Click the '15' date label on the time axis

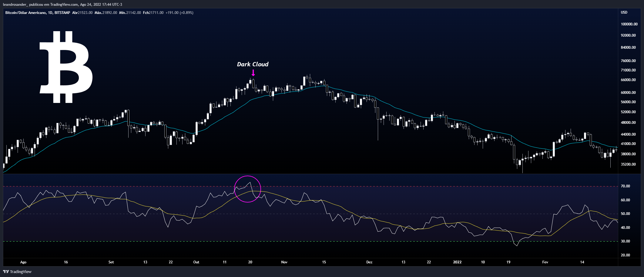click(x=324, y=262)
